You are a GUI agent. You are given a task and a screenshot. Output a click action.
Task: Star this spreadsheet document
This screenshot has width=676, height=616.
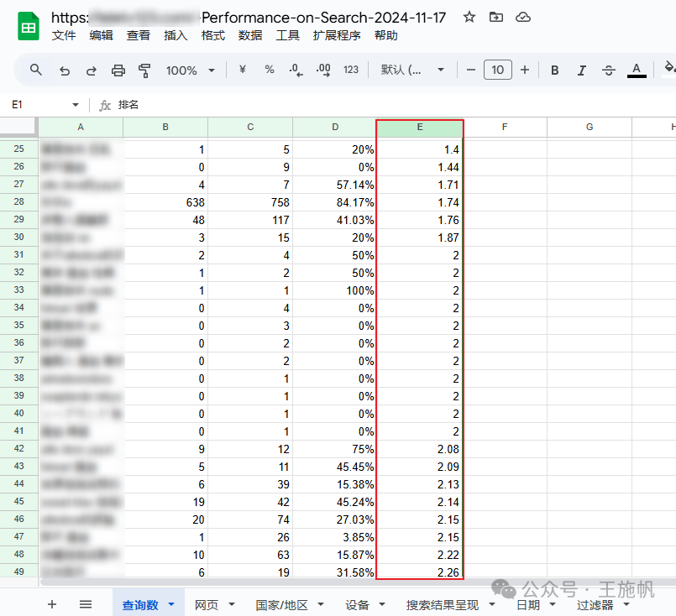click(469, 18)
